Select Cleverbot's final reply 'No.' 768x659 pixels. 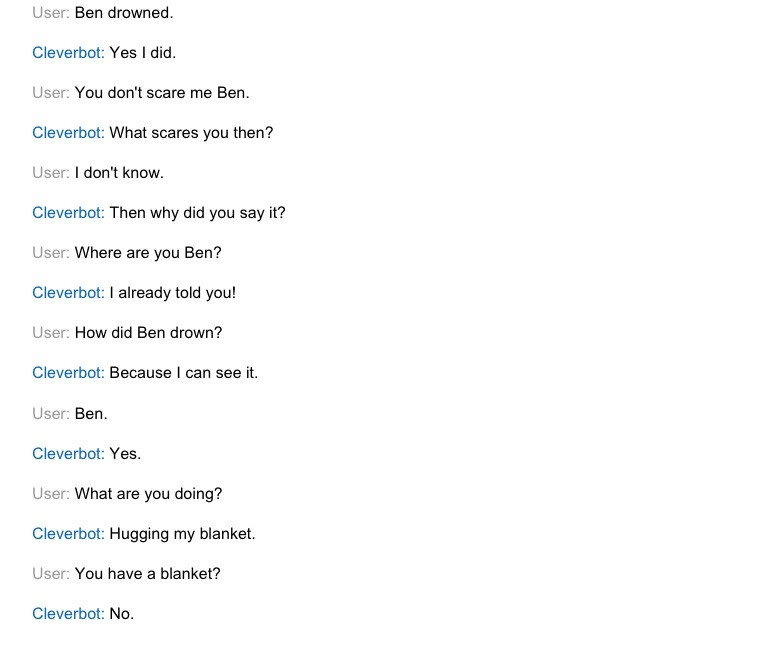(122, 614)
